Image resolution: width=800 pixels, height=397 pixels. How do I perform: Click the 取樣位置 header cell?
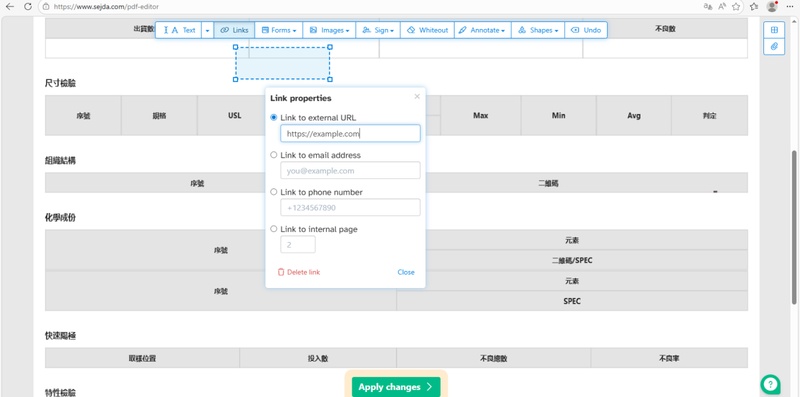[x=142, y=358]
